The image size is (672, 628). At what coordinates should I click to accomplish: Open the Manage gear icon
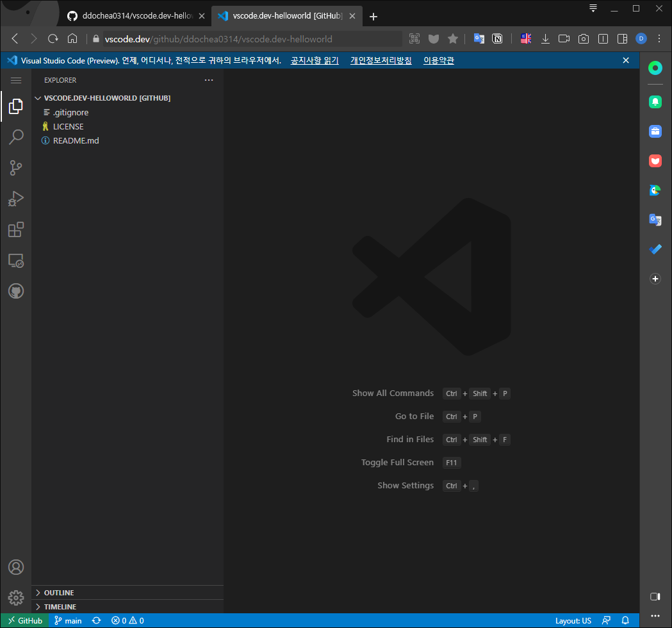pyautogui.click(x=16, y=598)
